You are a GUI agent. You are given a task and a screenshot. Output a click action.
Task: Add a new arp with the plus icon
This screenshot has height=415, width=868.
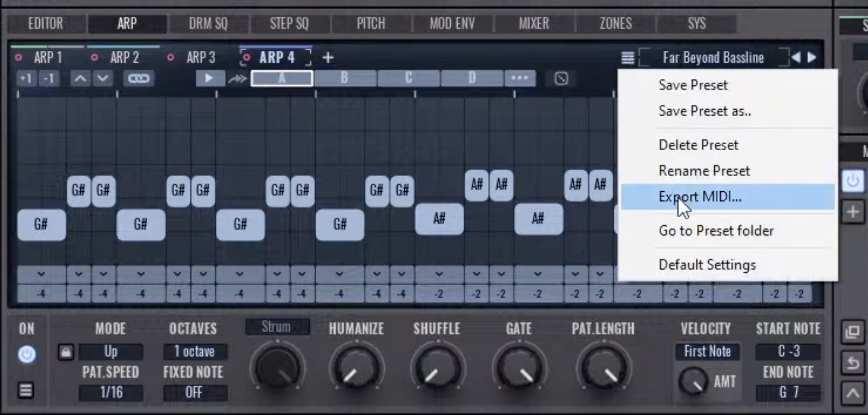(328, 57)
